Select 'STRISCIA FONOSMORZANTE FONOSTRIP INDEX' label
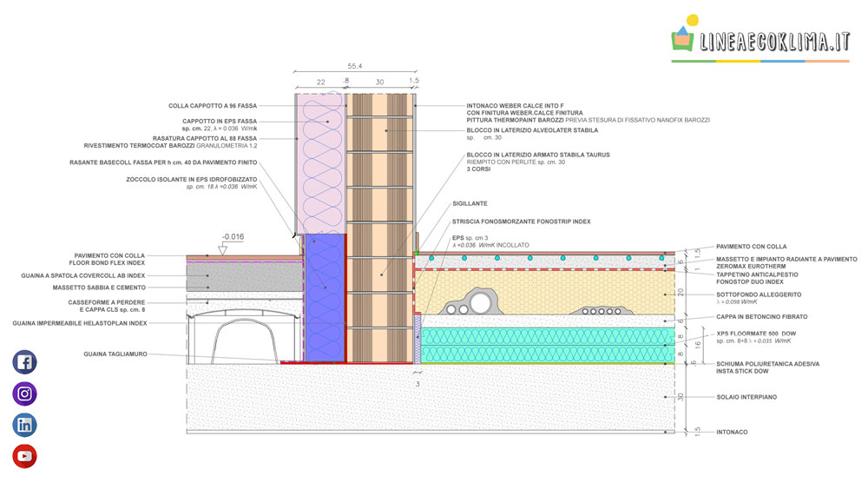This screenshot has width=868, height=483. point(521,222)
